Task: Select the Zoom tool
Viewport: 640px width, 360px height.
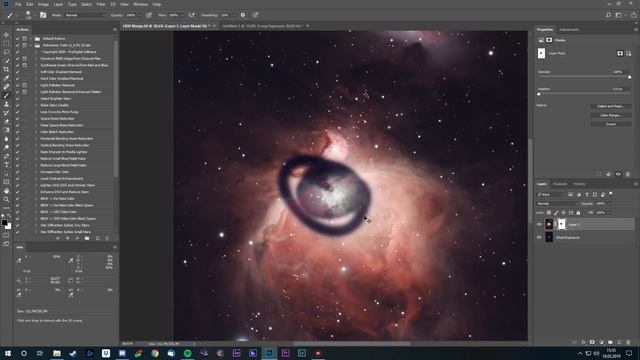Action: click(6, 199)
